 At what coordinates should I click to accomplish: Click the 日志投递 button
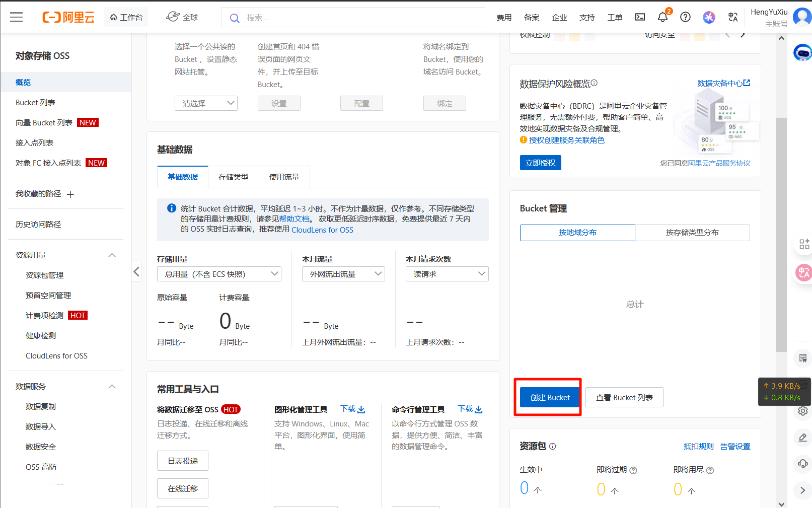(183, 461)
